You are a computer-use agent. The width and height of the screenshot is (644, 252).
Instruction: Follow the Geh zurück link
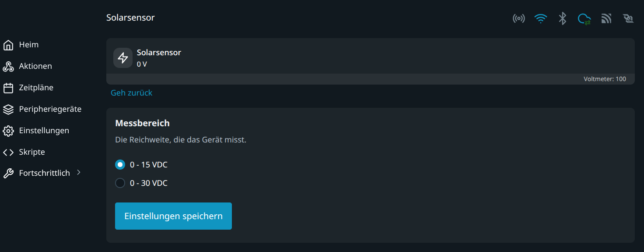pyautogui.click(x=131, y=93)
